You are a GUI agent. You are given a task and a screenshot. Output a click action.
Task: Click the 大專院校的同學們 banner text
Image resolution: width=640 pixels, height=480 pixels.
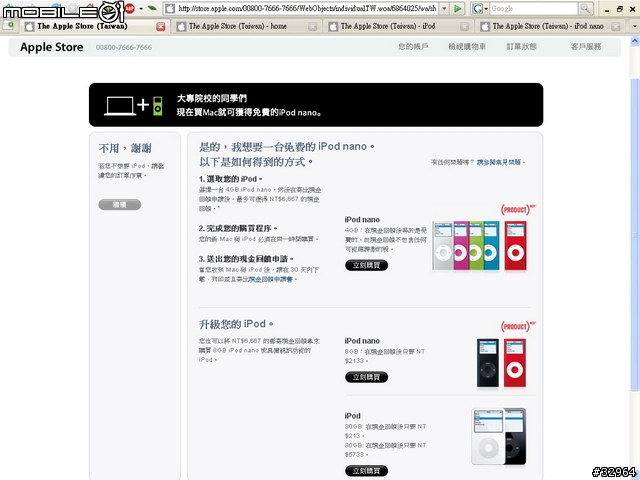pyautogui.click(x=211, y=98)
